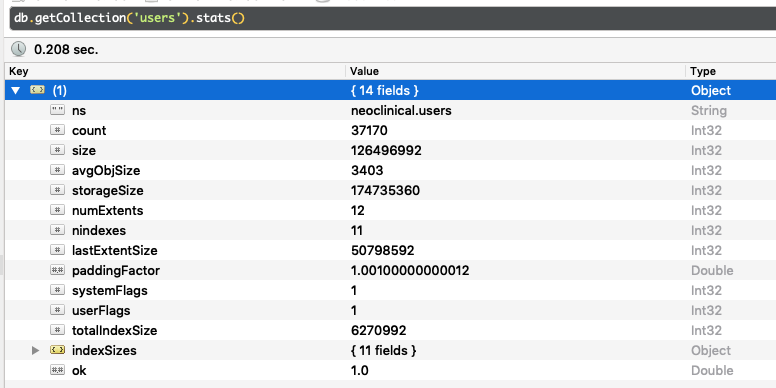Expand the indexSizes object
This screenshot has height=388, width=776.
[x=35, y=350]
